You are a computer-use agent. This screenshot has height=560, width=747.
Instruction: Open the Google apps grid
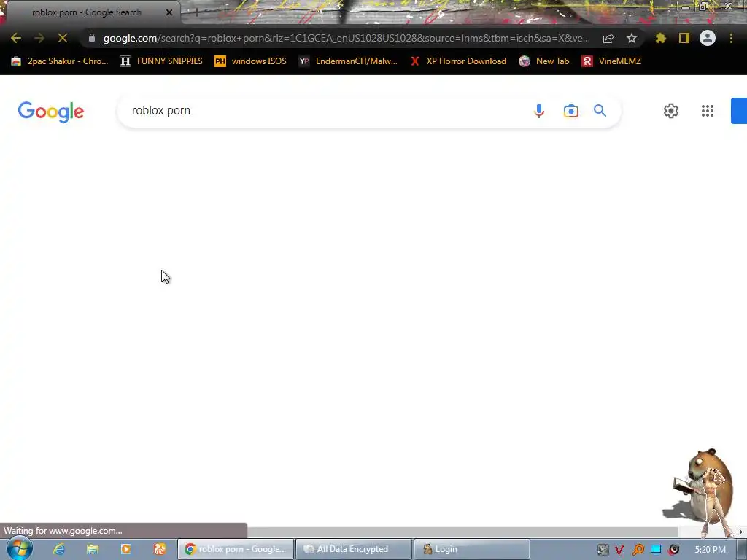point(708,111)
